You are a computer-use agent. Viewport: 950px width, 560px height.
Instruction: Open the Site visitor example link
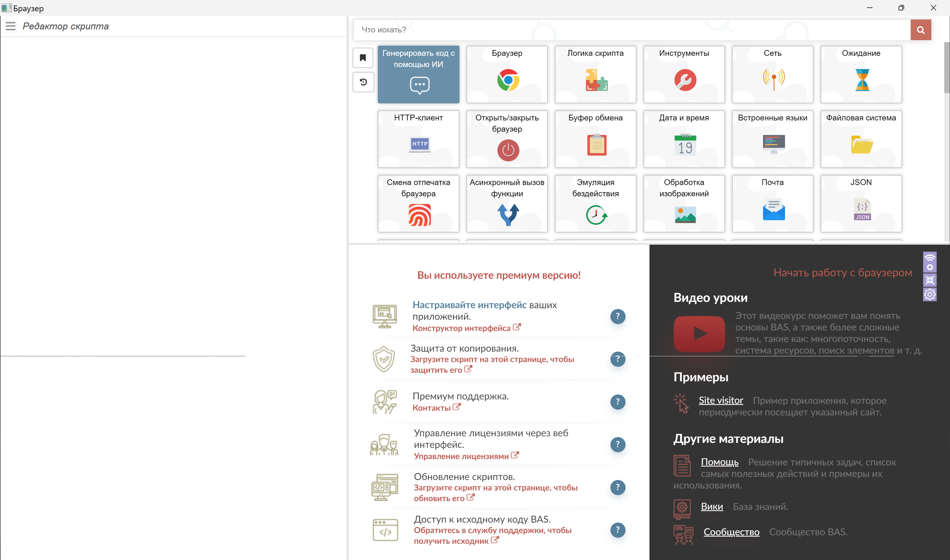[x=720, y=400]
